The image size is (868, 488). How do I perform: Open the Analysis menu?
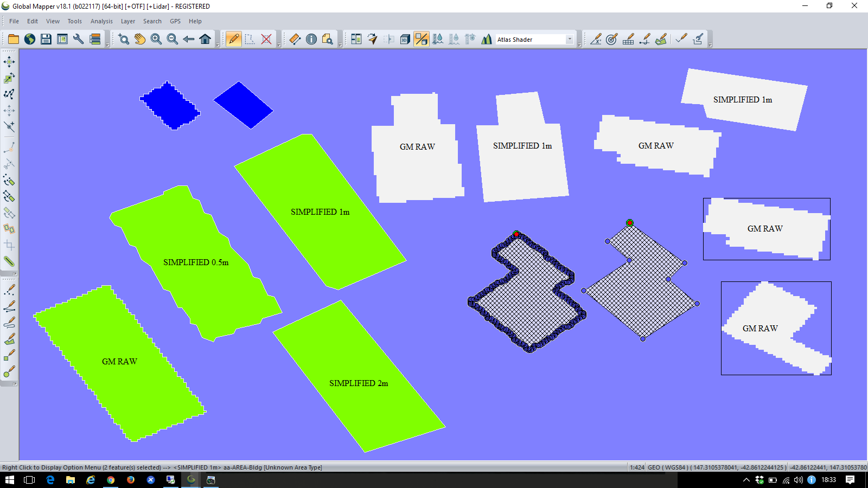point(101,21)
